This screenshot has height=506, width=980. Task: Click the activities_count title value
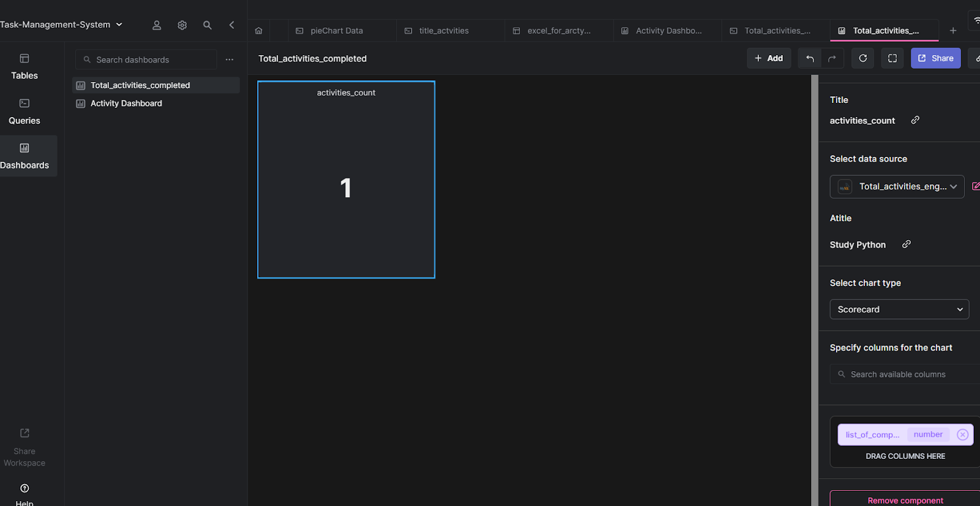[862, 121]
